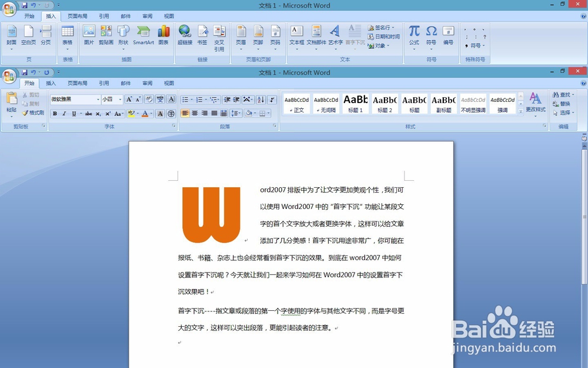
Task: Apply the 标题 1 style
Action: click(x=355, y=103)
